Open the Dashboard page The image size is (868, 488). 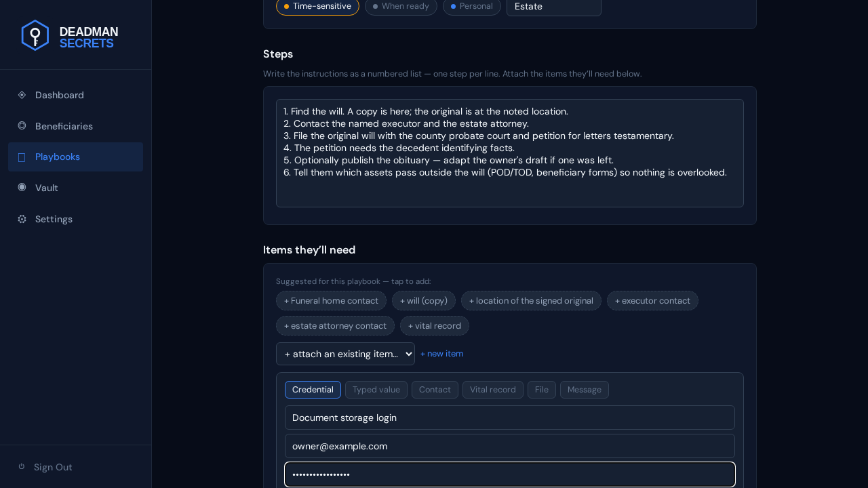tap(75, 95)
